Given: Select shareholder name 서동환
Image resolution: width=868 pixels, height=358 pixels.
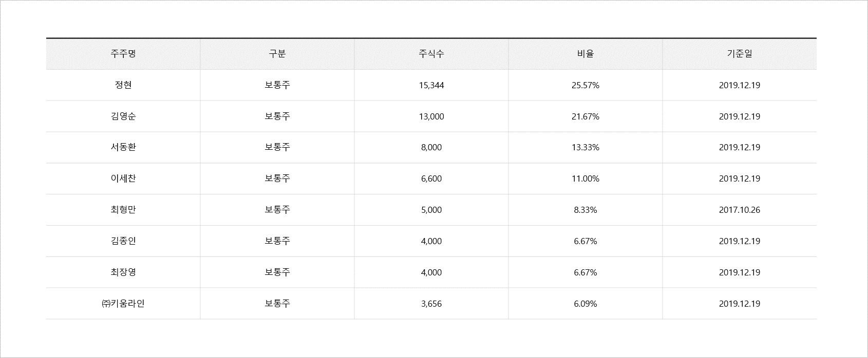Looking at the screenshot, I should pos(123,148).
